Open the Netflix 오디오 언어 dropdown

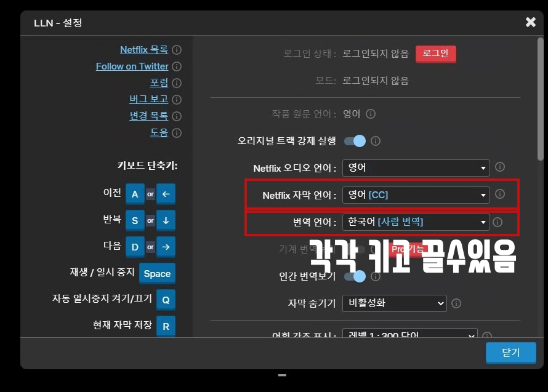pos(416,168)
